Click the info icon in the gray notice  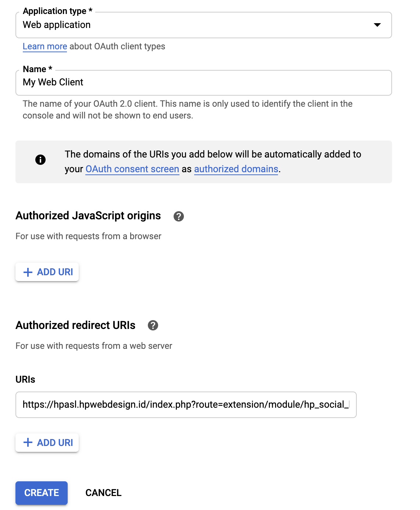tap(40, 160)
